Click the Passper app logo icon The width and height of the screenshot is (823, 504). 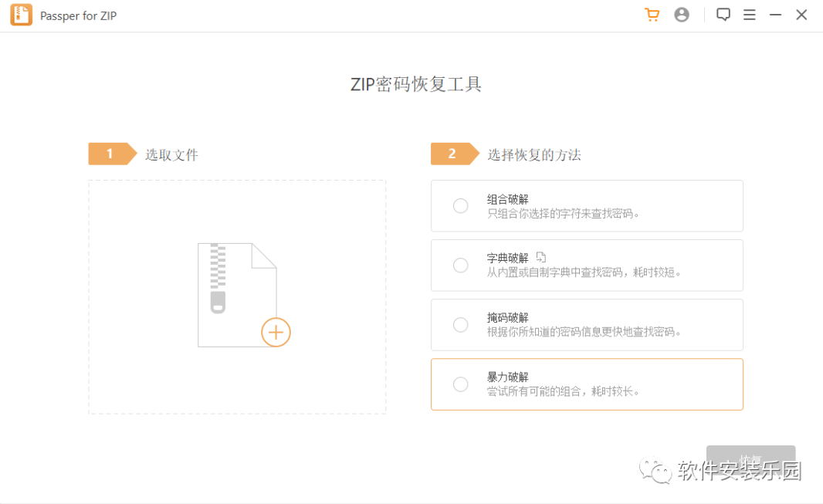[x=21, y=15]
